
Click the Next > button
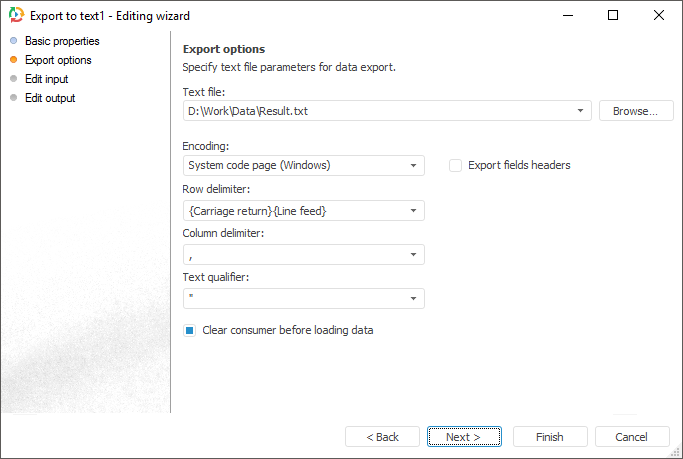(464, 437)
